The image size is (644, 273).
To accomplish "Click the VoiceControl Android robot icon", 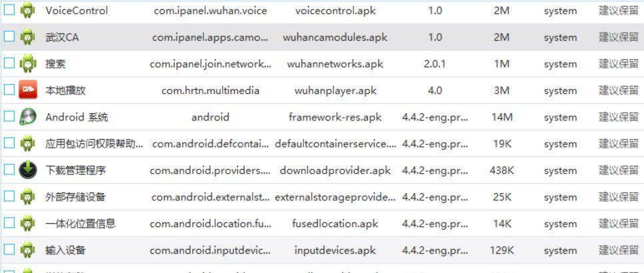I will (x=27, y=10).
